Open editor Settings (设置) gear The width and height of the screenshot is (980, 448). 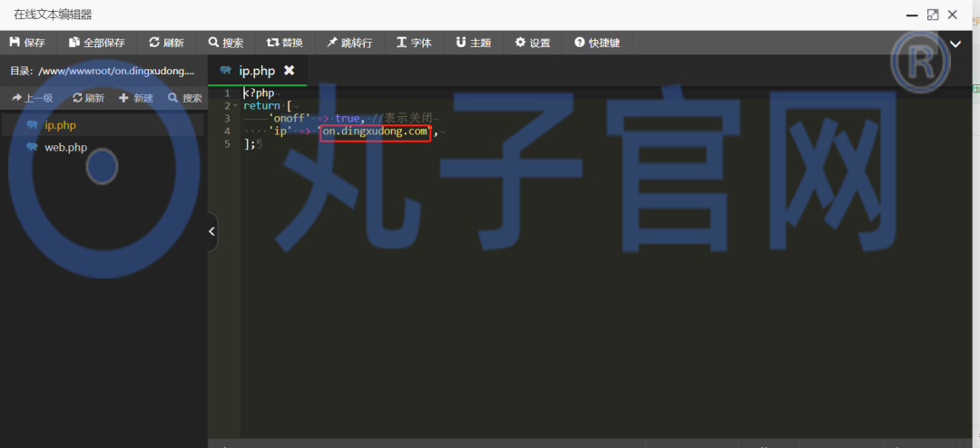[x=533, y=43]
